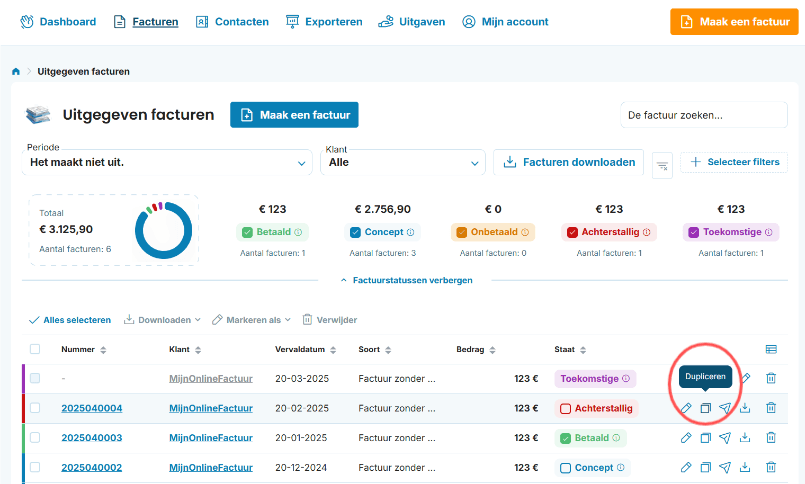Click orange Maak een factuur button
Image resolution: width=805 pixels, height=484 pixels.
click(734, 22)
